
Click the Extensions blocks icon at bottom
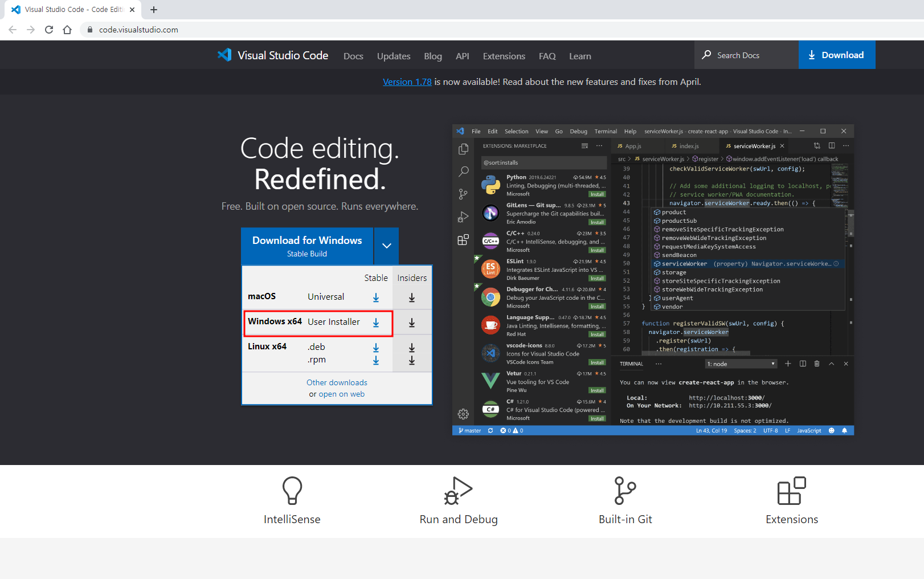point(792,491)
